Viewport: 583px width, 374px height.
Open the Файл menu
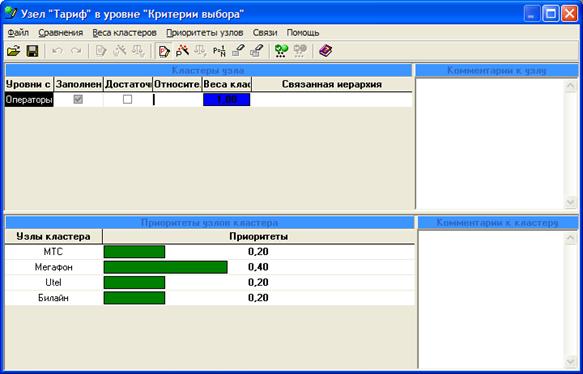(18, 33)
